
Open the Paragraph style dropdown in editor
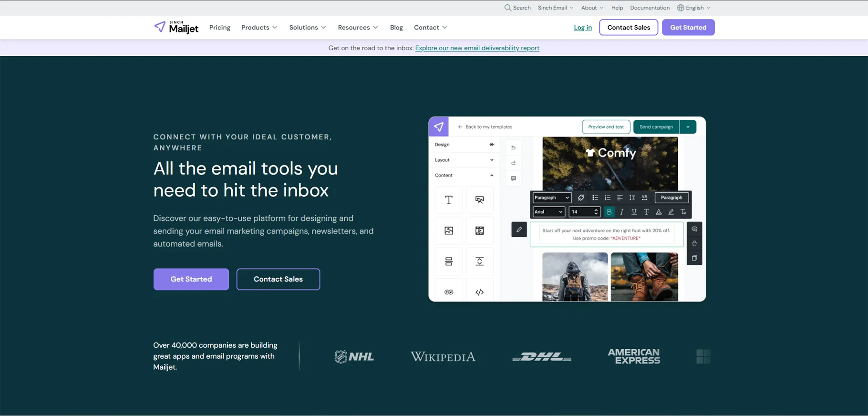tap(552, 198)
